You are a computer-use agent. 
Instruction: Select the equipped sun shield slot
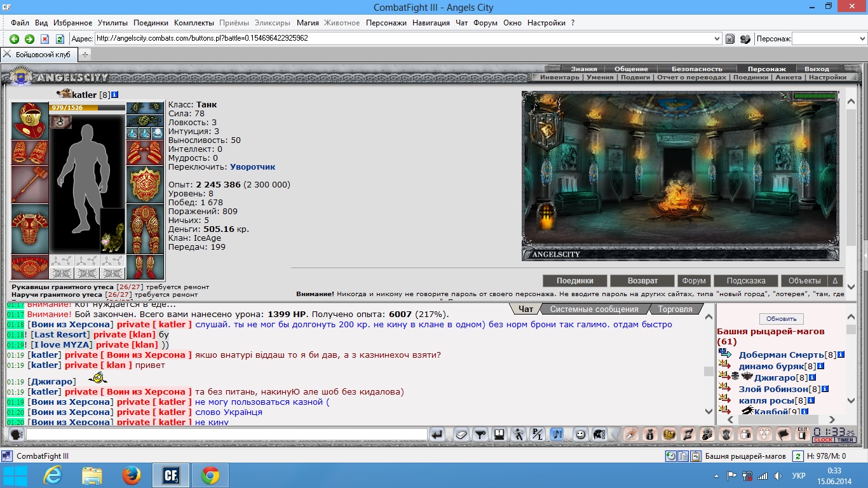pos(146,184)
